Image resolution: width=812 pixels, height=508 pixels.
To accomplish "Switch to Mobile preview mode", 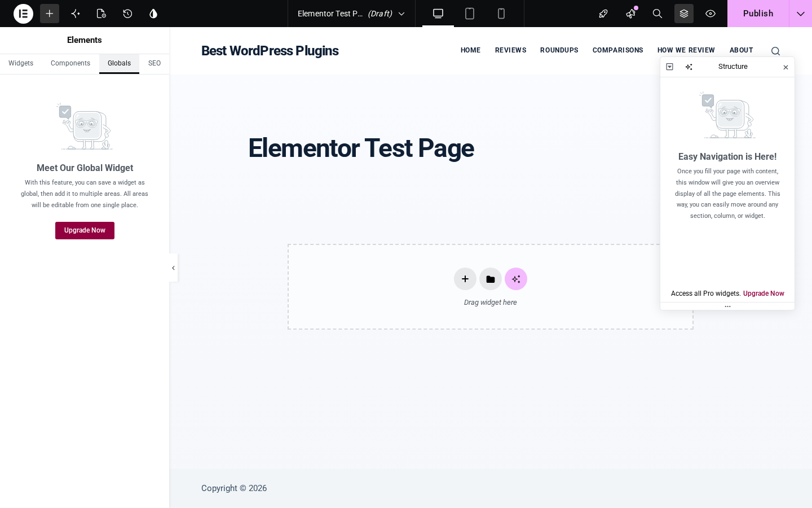I will (501, 14).
